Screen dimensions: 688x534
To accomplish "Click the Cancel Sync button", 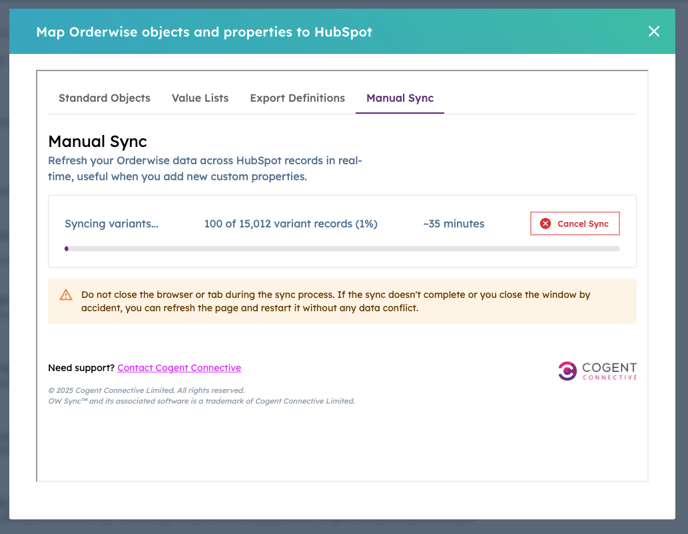I will (x=575, y=224).
